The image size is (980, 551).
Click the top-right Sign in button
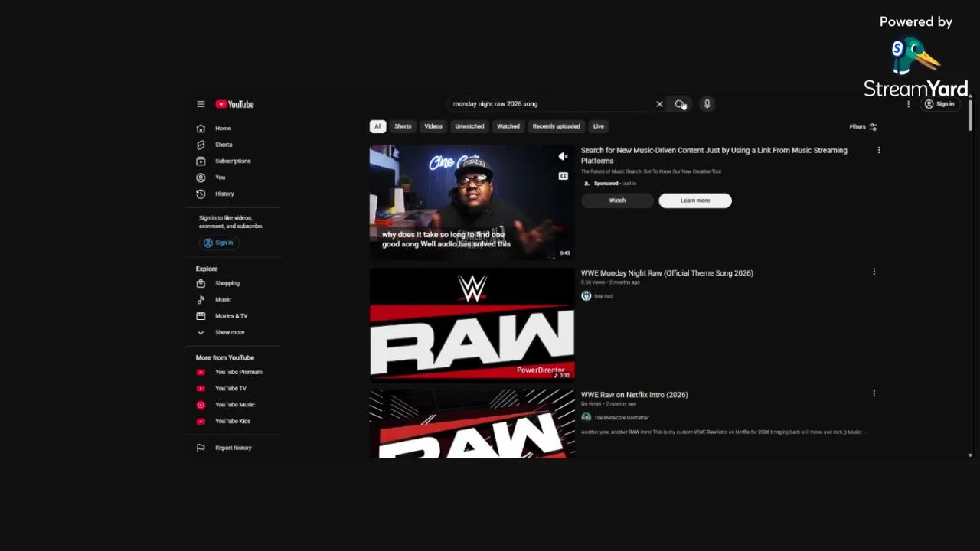tap(939, 104)
